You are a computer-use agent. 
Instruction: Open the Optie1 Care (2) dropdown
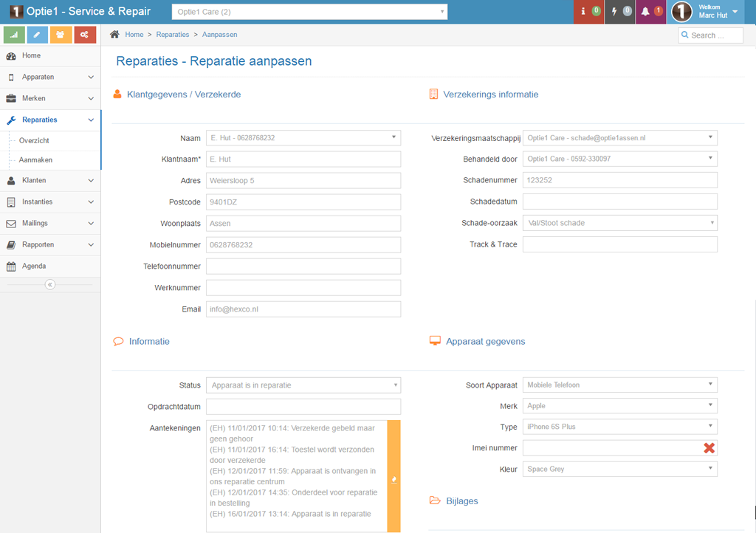point(309,12)
